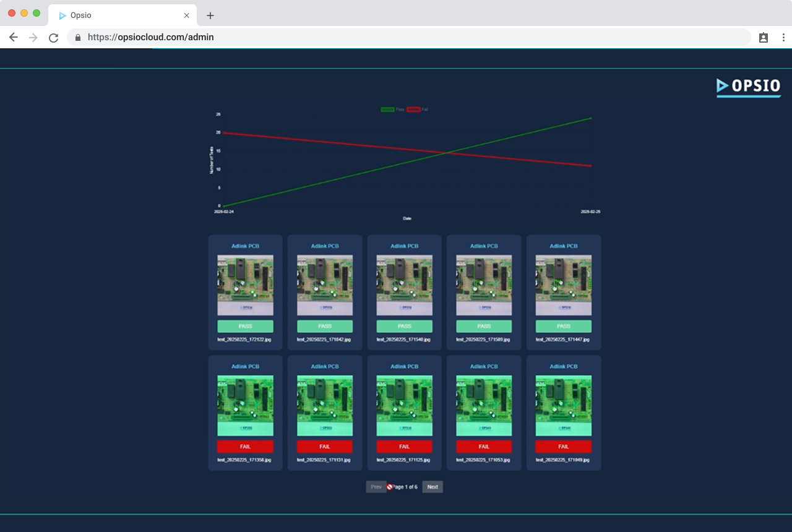Viewport: 792px width, 532px height.
Task: Click FAIL badge above test_20250225_171049.jpg
Action: (x=564, y=447)
